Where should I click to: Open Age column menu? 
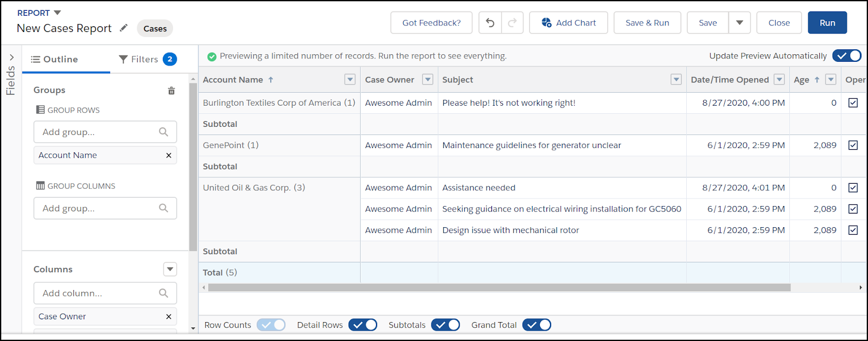click(x=830, y=80)
